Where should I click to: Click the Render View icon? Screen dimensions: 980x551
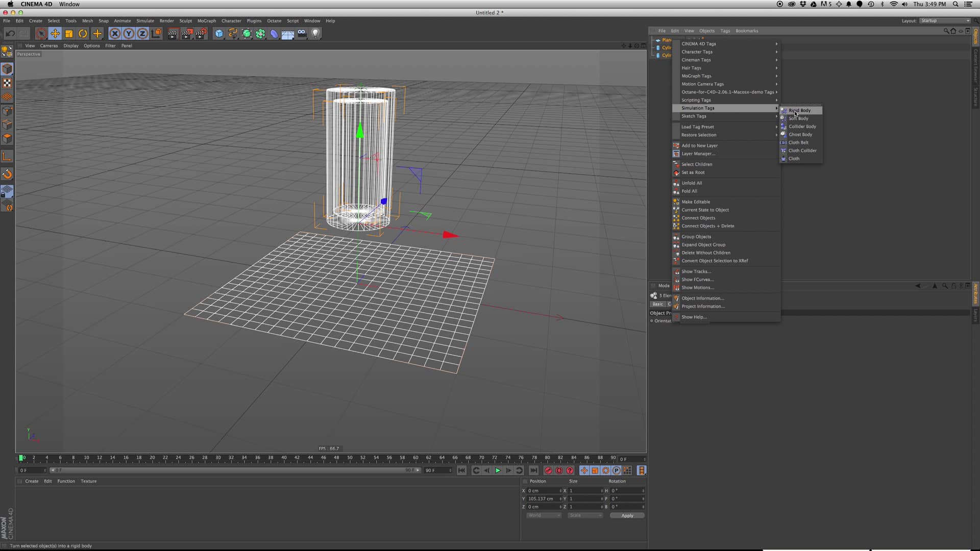[x=172, y=34]
